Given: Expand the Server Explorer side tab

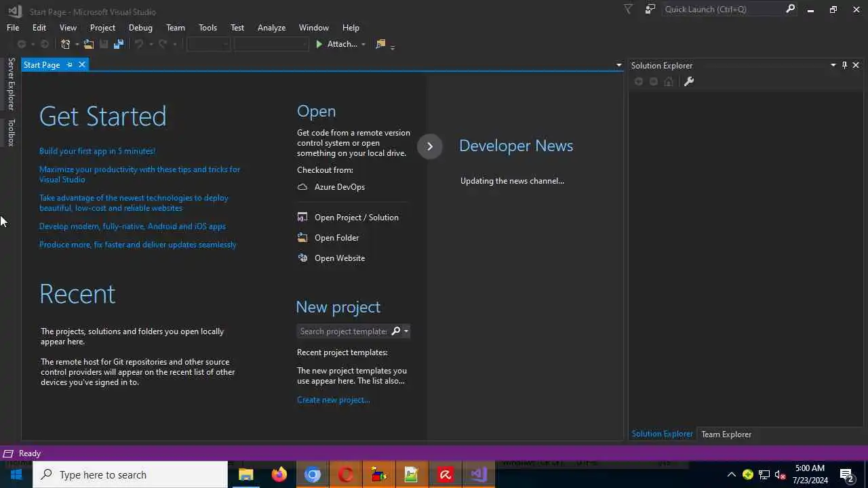Looking at the screenshot, I should click(x=11, y=84).
